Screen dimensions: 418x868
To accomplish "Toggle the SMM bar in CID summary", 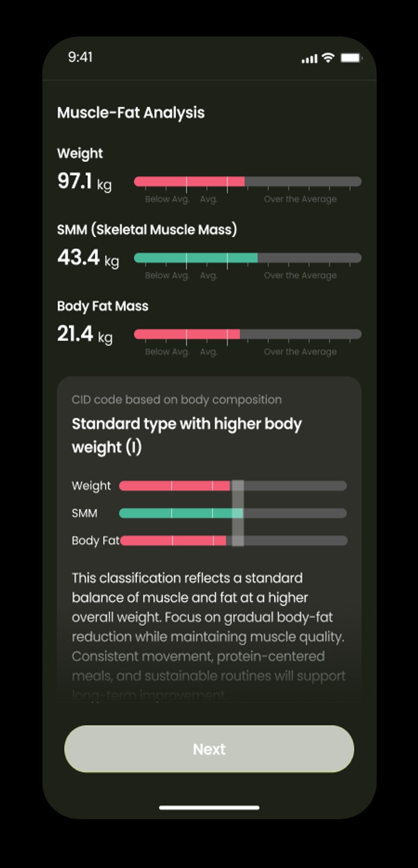I will coord(233,513).
